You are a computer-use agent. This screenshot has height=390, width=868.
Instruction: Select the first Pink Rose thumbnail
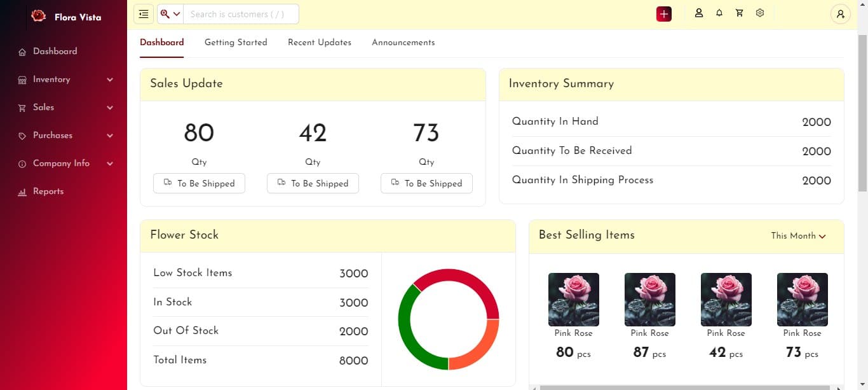pos(573,299)
